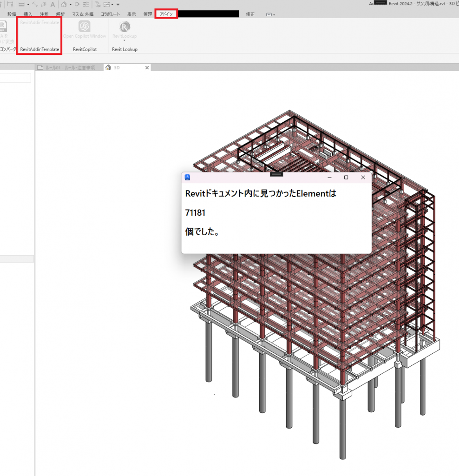This screenshot has width=459, height=476.
Task: Click the Open Copilot Window icon
Action: pos(85,26)
